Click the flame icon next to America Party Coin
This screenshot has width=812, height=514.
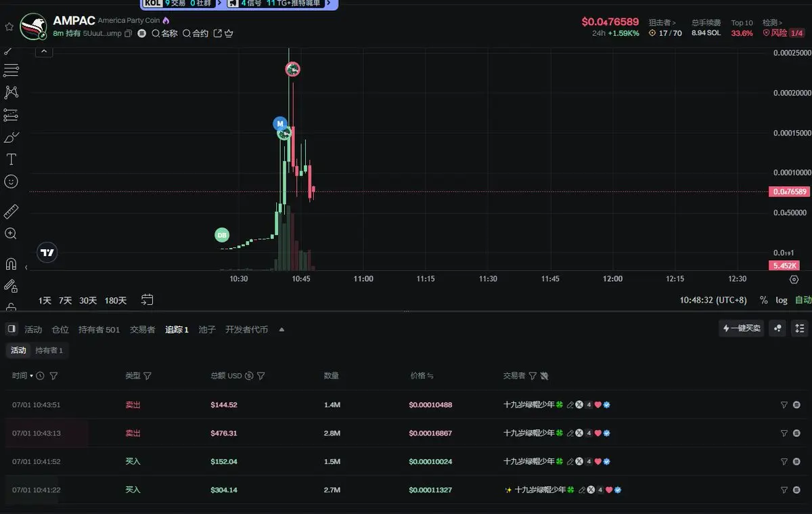pyautogui.click(x=166, y=21)
